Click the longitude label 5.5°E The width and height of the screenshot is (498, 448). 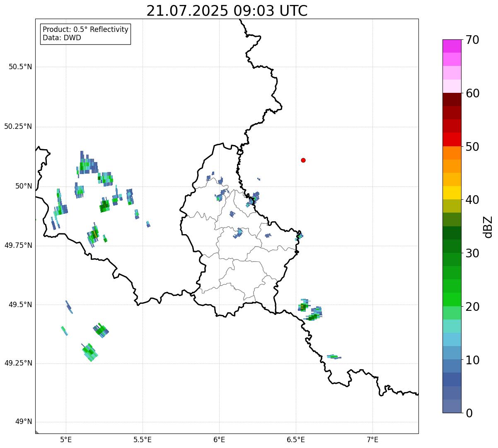click(143, 439)
